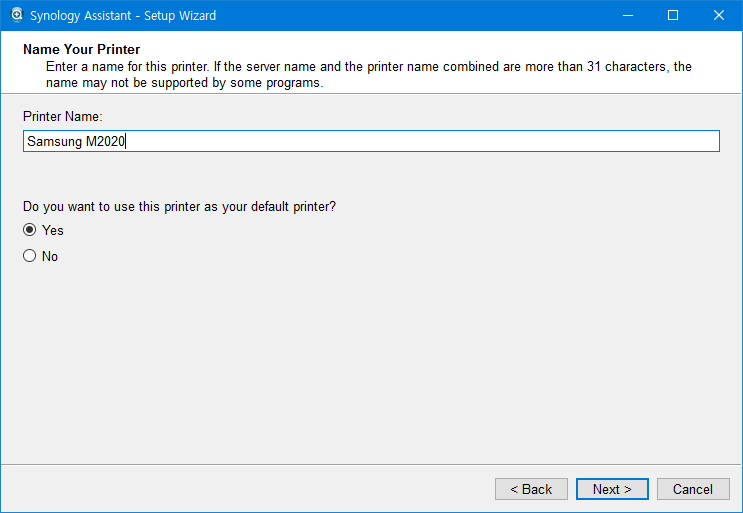Click the "Name Your Printer" heading
Image resolution: width=743 pixels, height=513 pixels.
coord(81,49)
